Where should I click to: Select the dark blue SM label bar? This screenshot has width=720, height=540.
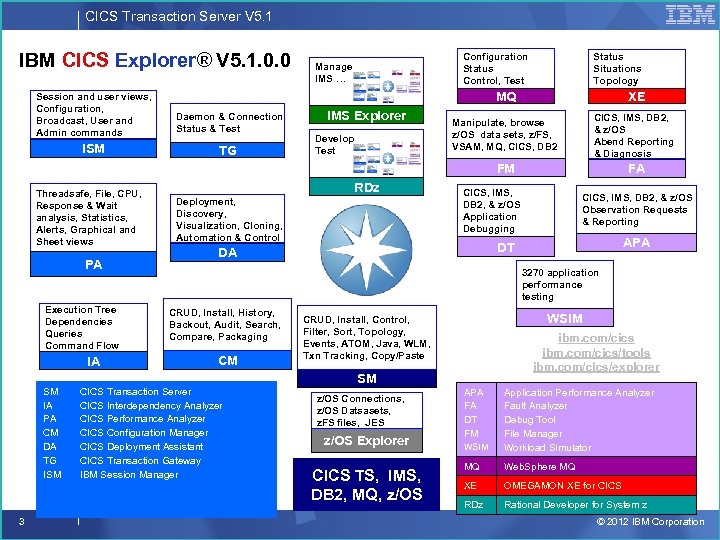pyautogui.click(x=366, y=378)
